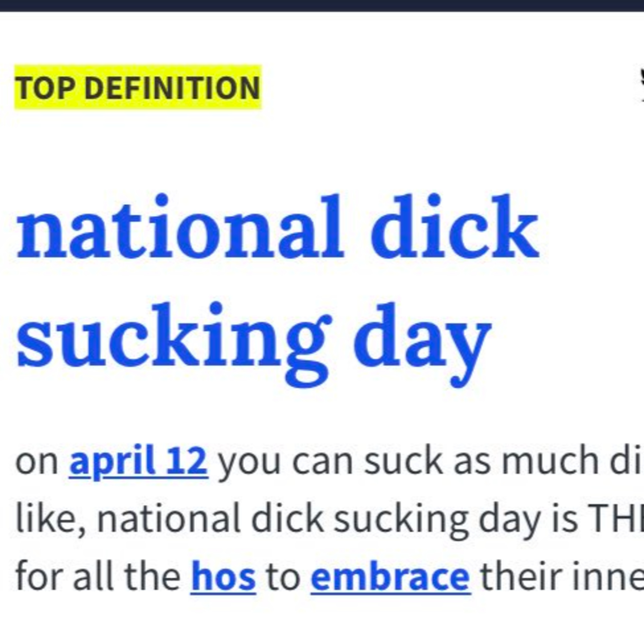The width and height of the screenshot is (644, 644).
Task: Open the 'april 12' definition link
Action: [139, 462]
